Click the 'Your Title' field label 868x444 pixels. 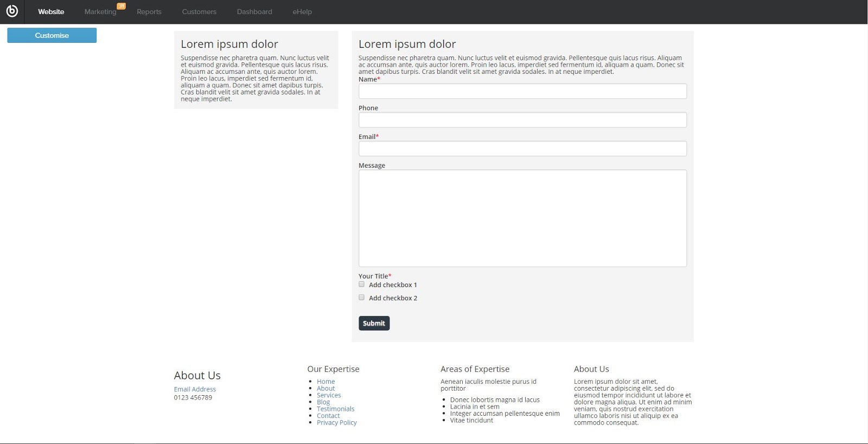tap(375, 276)
